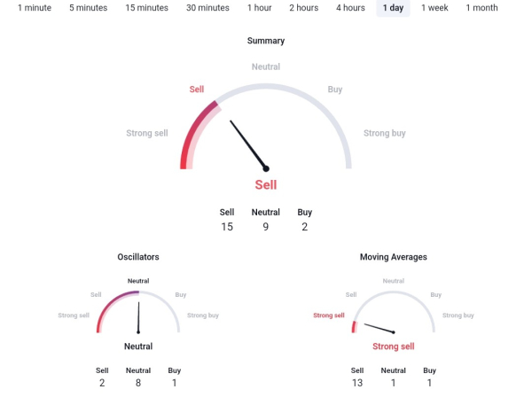
Task: Click the Strong buy label on Summary gauge
Action: [x=385, y=133]
